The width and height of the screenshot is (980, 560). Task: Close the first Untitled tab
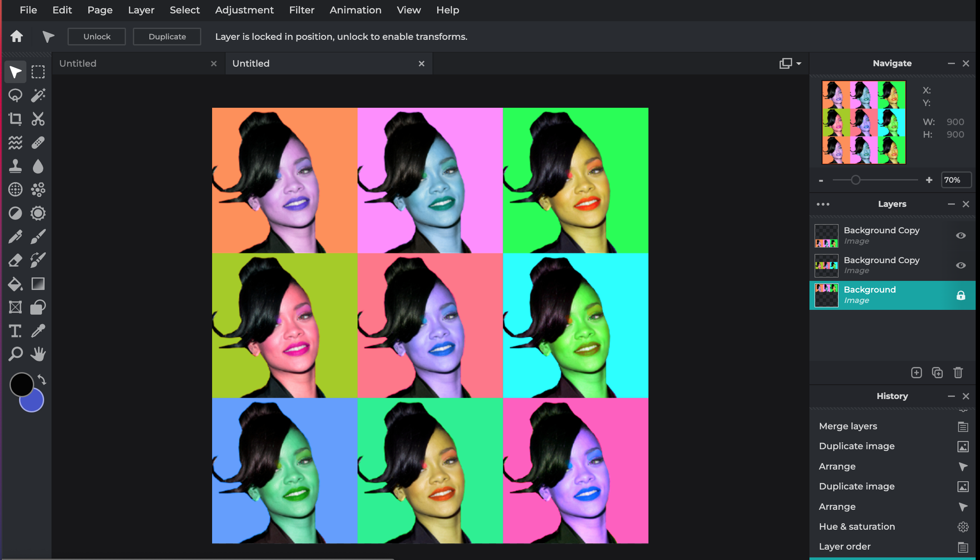click(214, 64)
